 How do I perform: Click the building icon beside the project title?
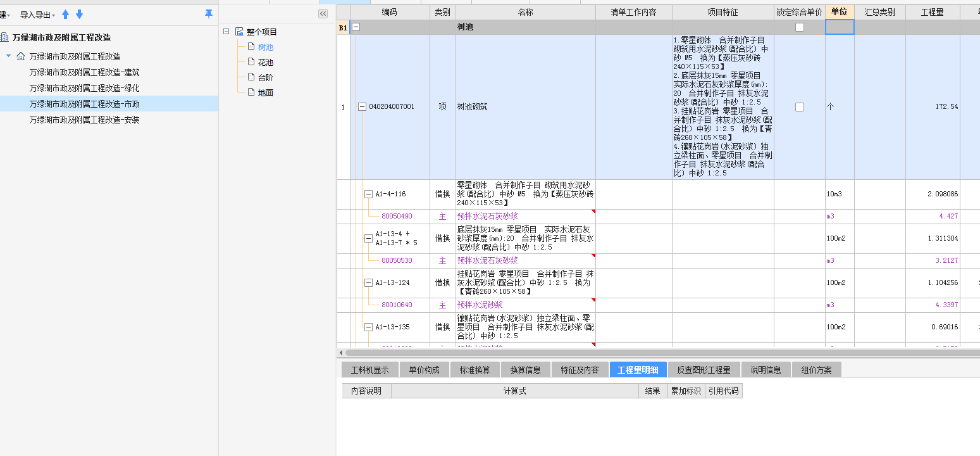pyautogui.click(x=4, y=37)
